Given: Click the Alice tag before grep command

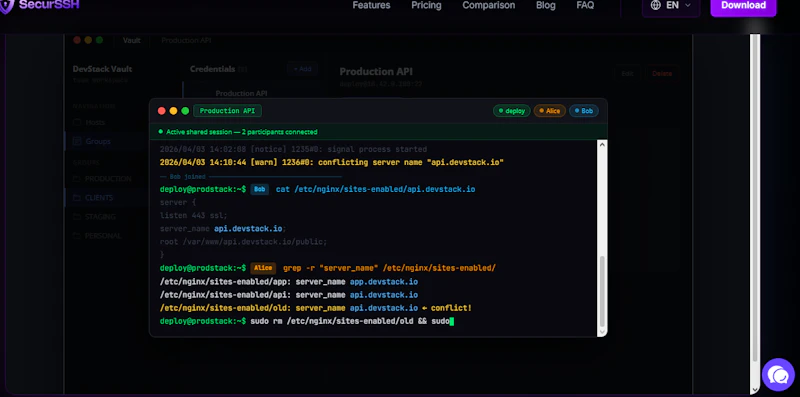Looking at the screenshot, I should (x=263, y=268).
